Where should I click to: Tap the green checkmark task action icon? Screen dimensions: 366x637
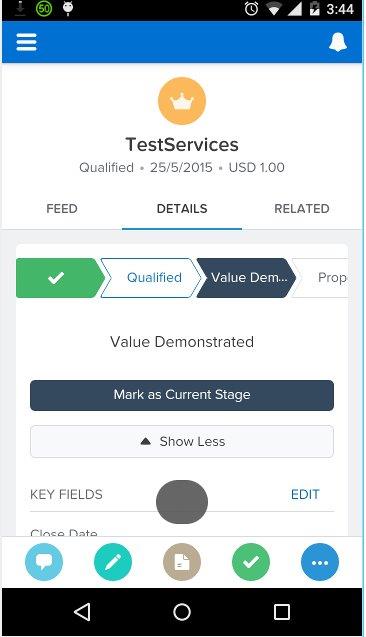click(251, 562)
